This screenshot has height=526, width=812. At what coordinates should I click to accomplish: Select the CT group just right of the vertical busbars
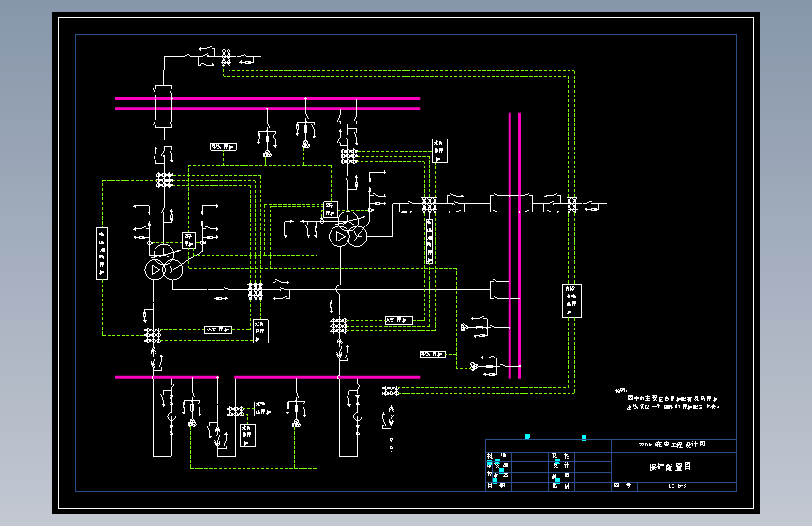coord(571,204)
